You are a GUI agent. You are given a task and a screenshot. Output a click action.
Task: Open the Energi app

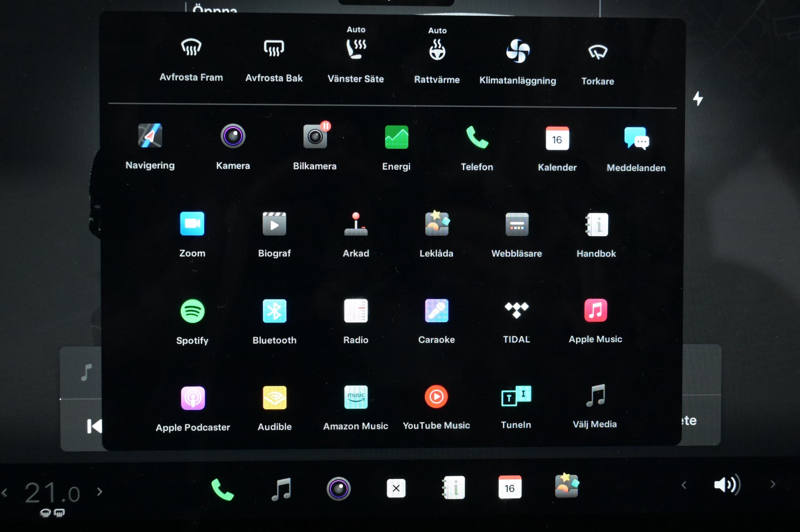coord(396,137)
